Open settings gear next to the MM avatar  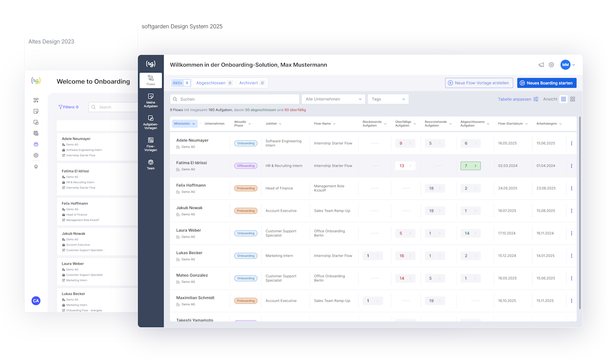(x=551, y=65)
